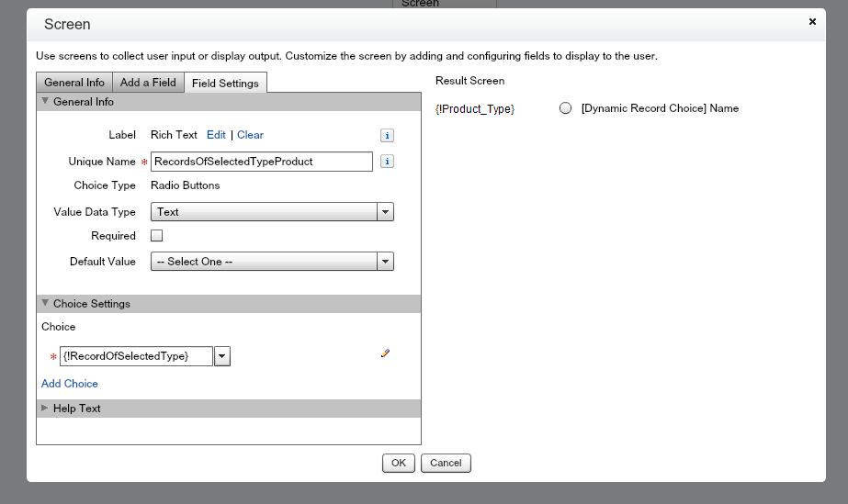Viewport: 848px width, 504px height.
Task: Select the Field Settings tab
Action: (x=225, y=84)
